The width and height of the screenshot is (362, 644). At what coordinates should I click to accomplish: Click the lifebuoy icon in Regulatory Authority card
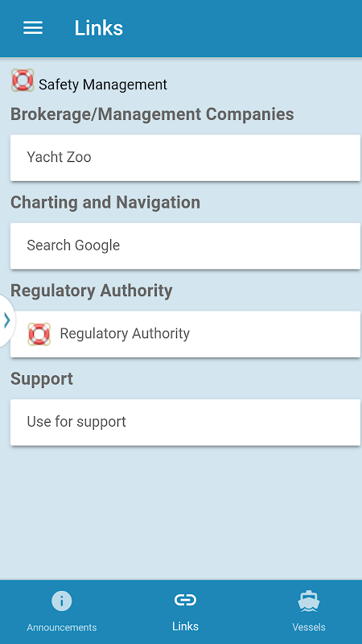(x=39, y=334)
